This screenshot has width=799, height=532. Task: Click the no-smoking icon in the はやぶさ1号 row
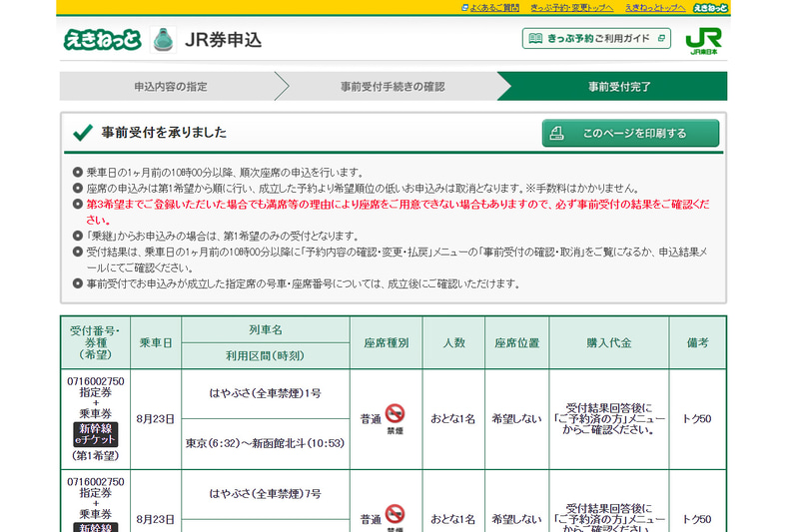[395, 413]
